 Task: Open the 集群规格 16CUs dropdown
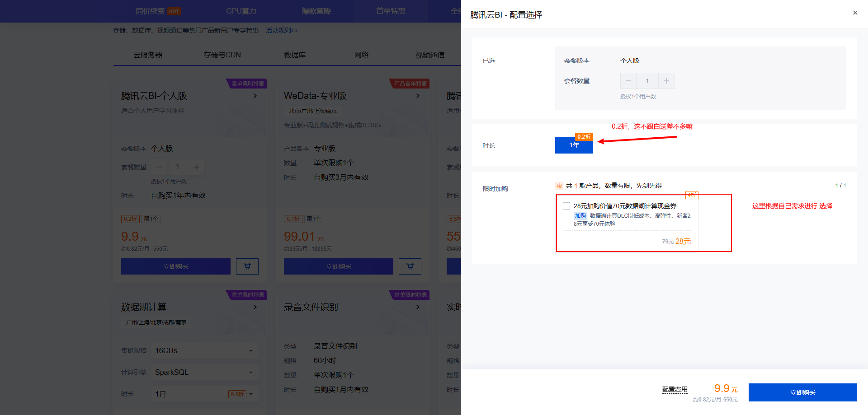(x=205, y=350)
